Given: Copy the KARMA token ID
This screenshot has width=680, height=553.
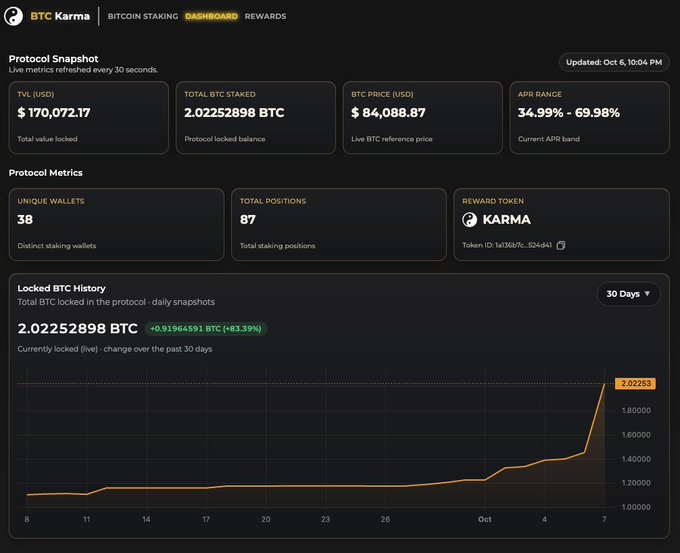Looking at the screenshot, I should pyautogui.click(x=561, y=245).
